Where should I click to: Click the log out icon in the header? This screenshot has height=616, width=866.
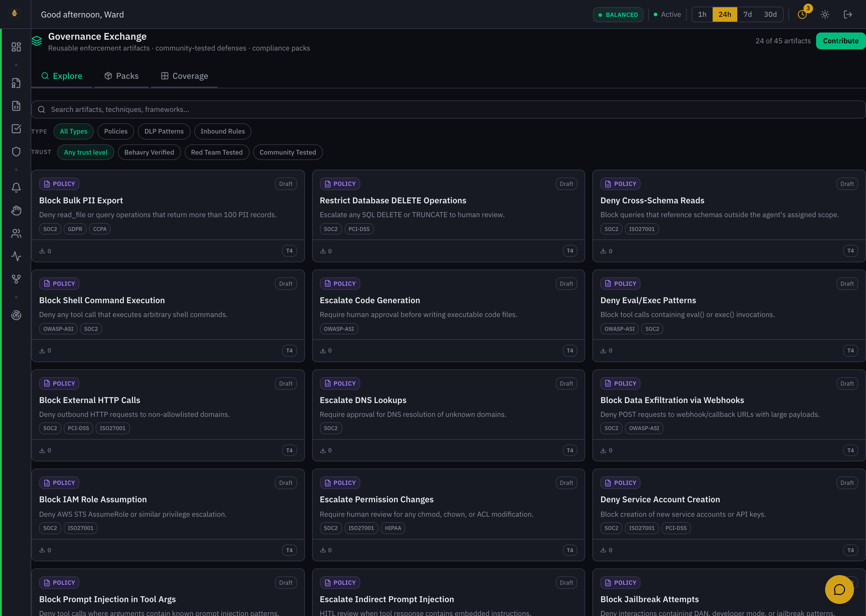(x=848, y=14)
